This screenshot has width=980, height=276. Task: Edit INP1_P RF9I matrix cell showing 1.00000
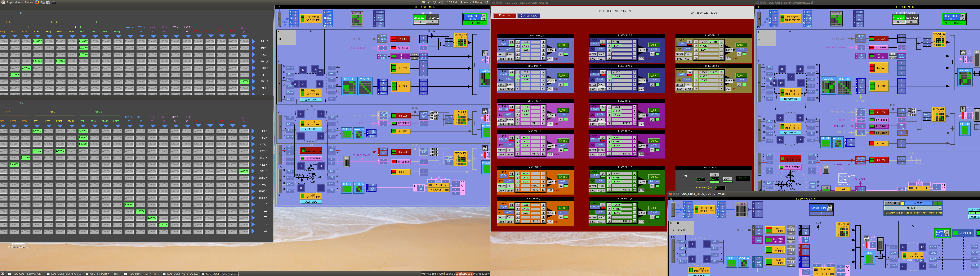37,41
